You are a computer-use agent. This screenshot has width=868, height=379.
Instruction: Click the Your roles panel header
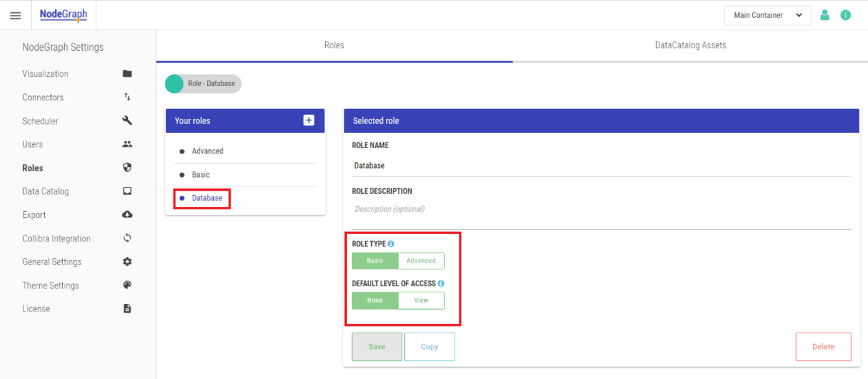245,121
